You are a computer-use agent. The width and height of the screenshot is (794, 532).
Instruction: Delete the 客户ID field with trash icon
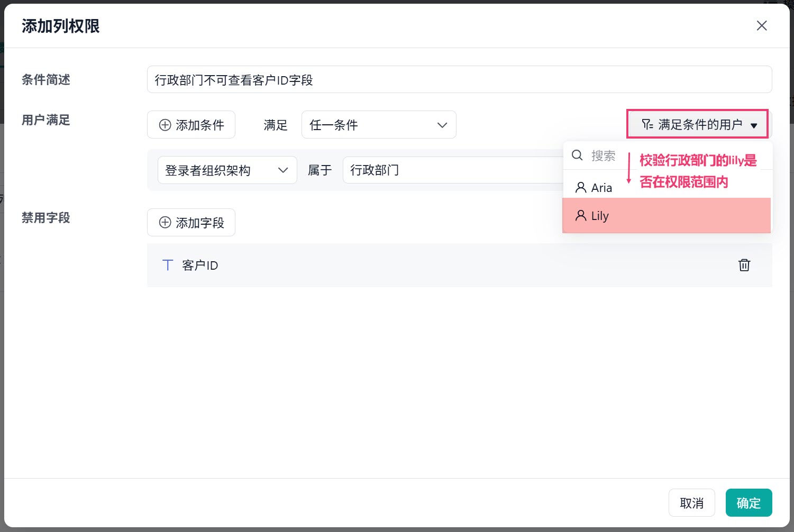click(x=744, y=265)
